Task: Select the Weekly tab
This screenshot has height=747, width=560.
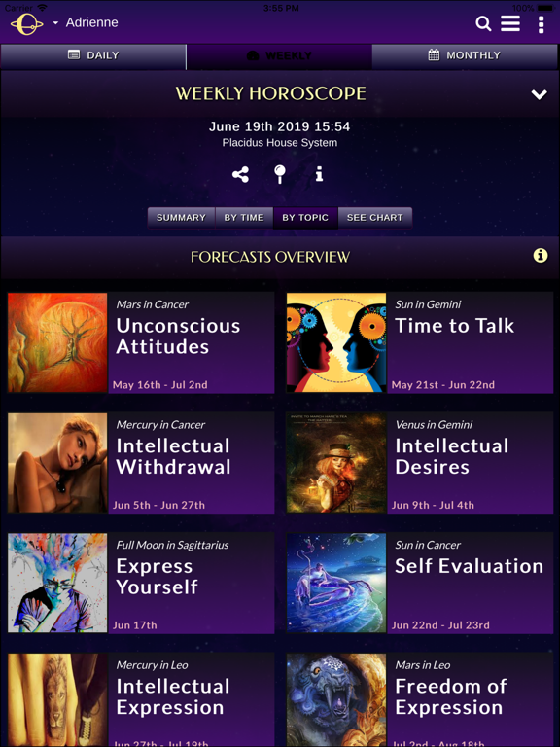Action: (x=279, y=56)
